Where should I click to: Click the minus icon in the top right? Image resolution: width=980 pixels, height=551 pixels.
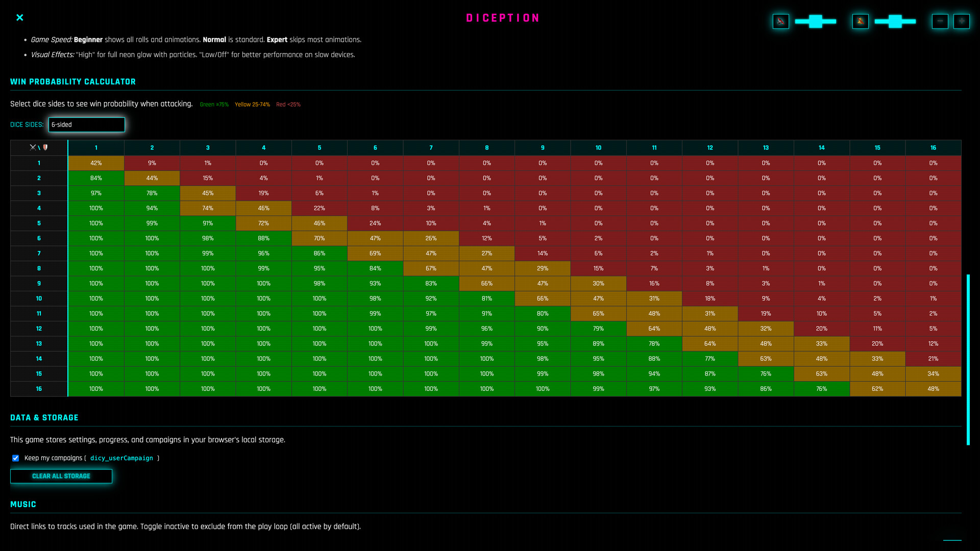coord(940,21)
